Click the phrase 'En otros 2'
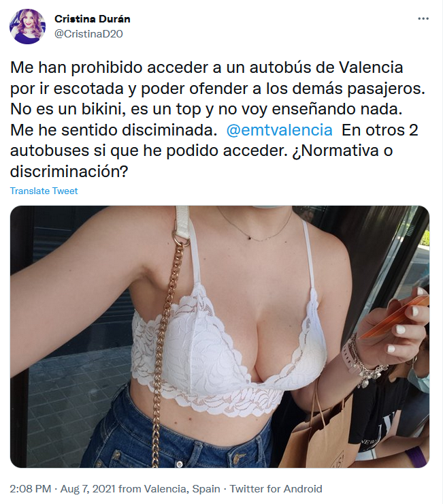443x504 pixels. (x=380, y=130)
